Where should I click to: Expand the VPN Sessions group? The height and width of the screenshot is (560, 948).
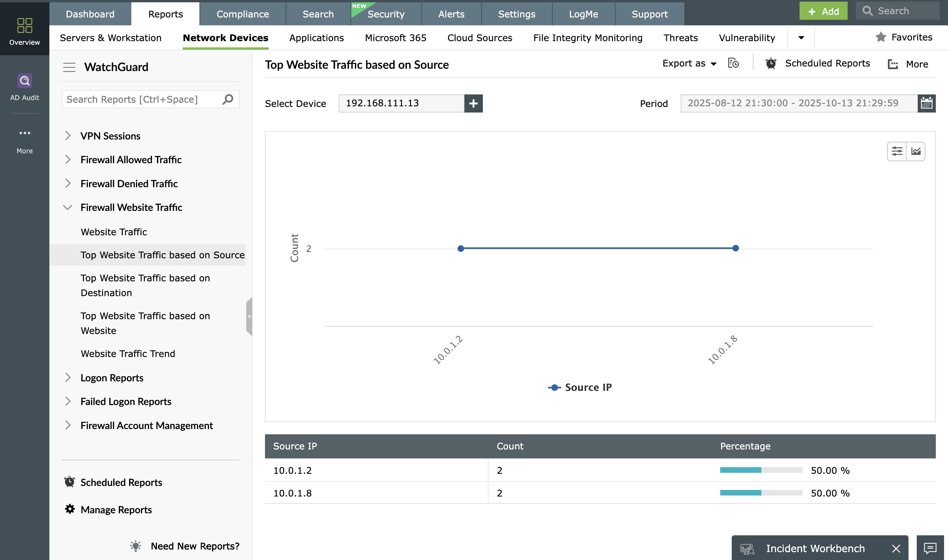(67, 136)
